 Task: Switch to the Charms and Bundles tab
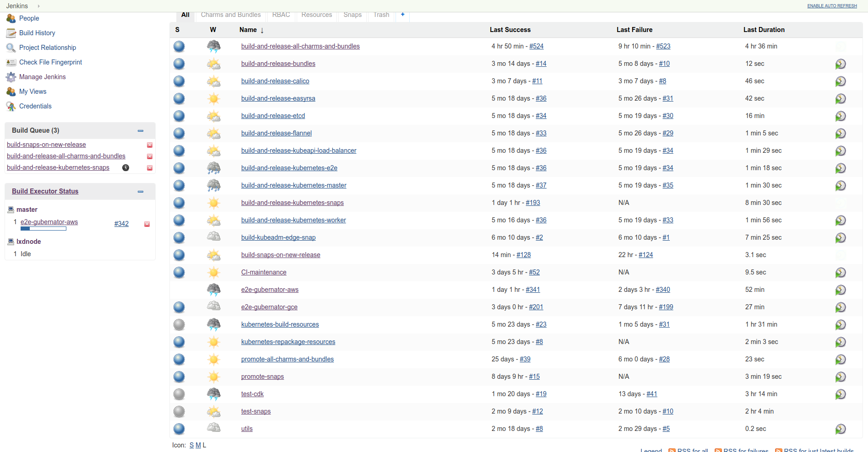coord(231,15)
